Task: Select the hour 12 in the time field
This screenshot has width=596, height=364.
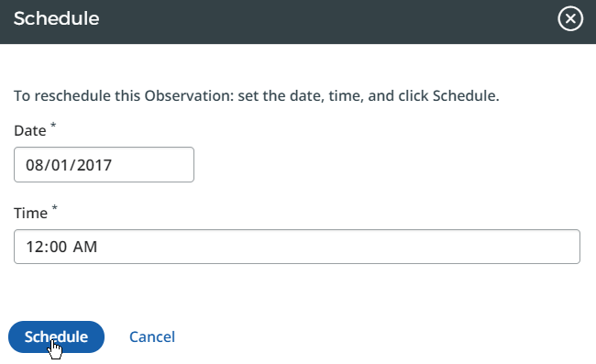Action: (35, 247)
